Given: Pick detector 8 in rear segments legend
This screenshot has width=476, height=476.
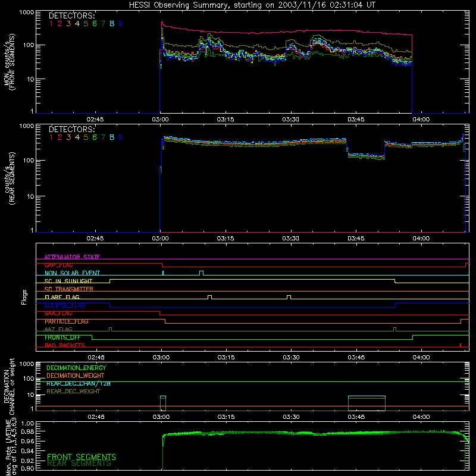Looking at the screenshot, I should click(x=112, y=137).
